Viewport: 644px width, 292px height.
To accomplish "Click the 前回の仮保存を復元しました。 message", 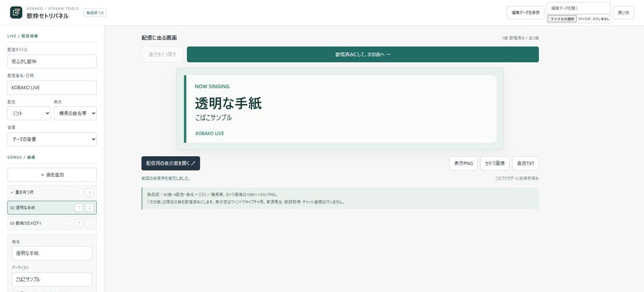I will pos(166,179).
